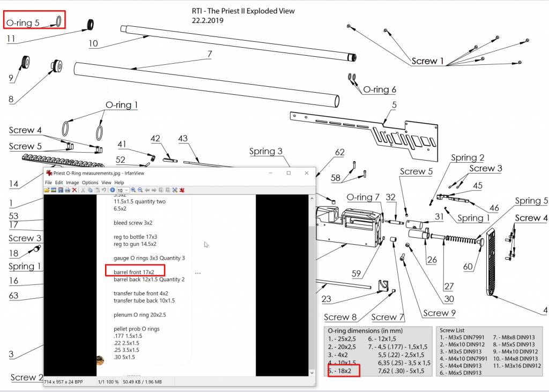Click 'Screw List' heading in diagram

coord(451,330)
